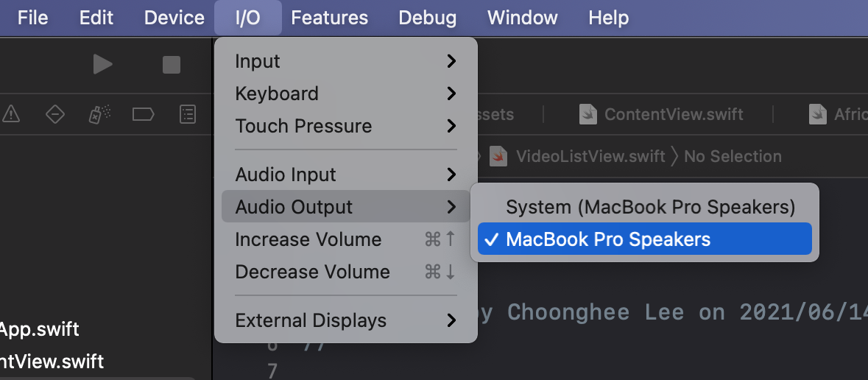Open the Breakpoint navigator icon
This screenshot has width=868, height=380.
[143, 114]
